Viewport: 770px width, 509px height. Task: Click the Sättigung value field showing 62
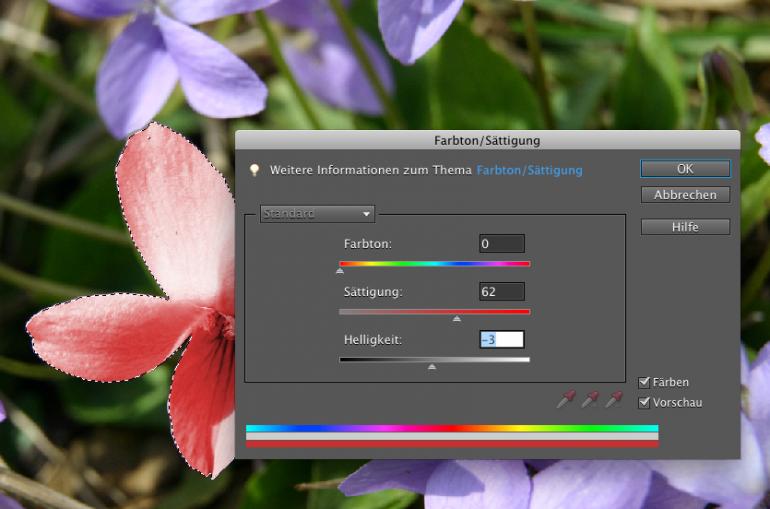[x=502, y=292]
